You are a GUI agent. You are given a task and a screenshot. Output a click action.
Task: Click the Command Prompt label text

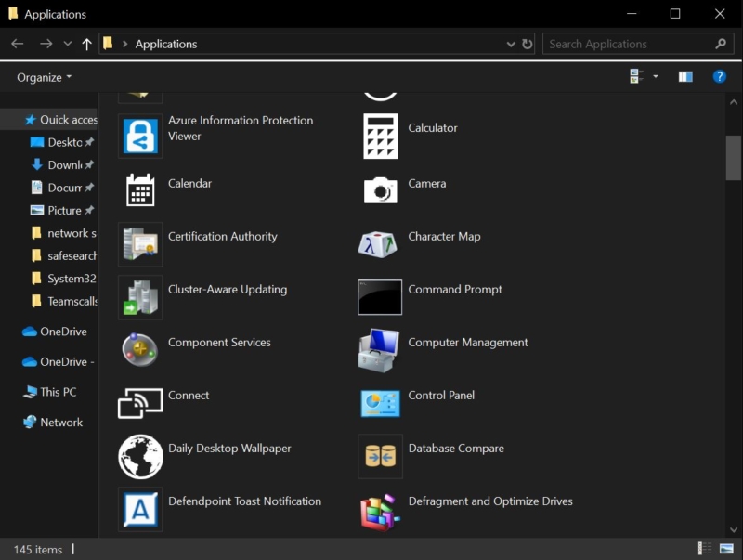click(x=455, y=290)
